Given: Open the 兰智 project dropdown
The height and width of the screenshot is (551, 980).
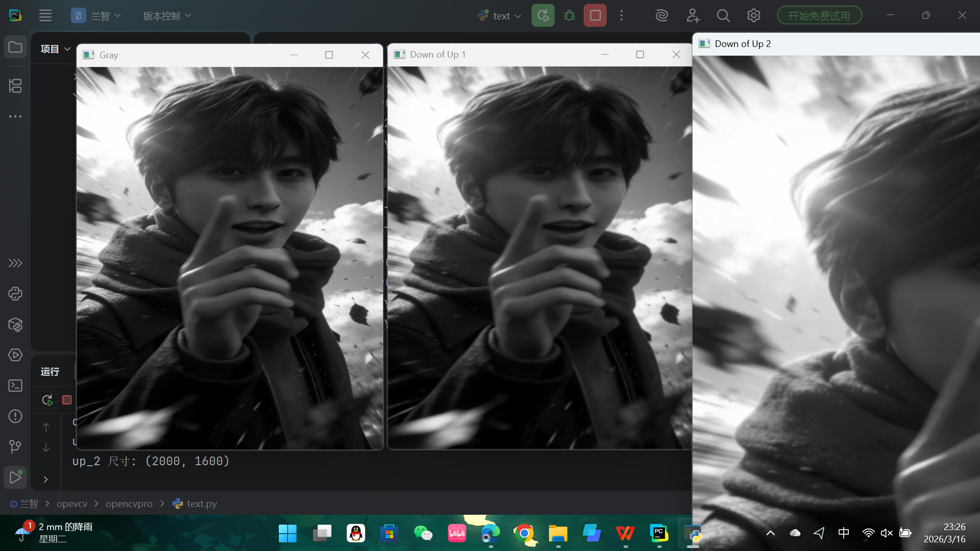Looking at the screenshot, I should (96, 16).
